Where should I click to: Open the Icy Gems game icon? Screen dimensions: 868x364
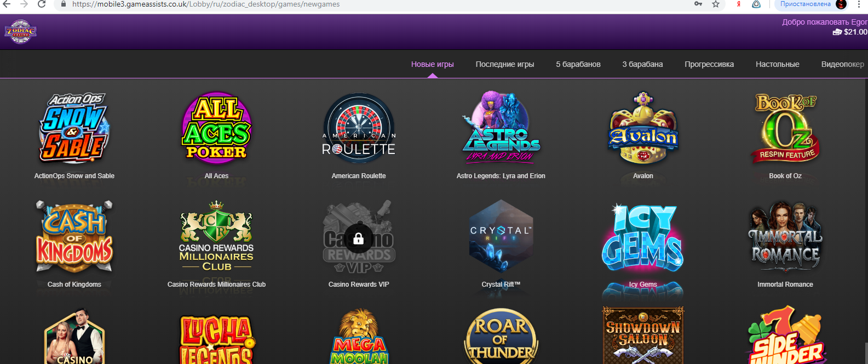click(x=643, y=236)
